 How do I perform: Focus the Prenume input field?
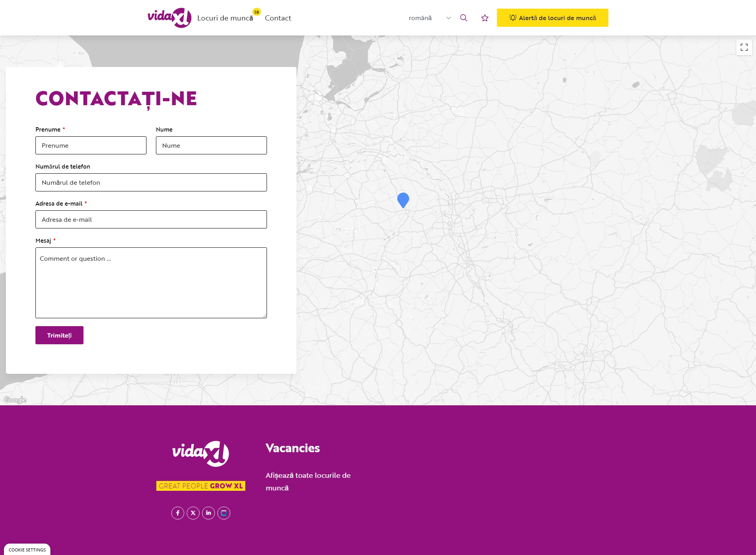coord(91,145)
